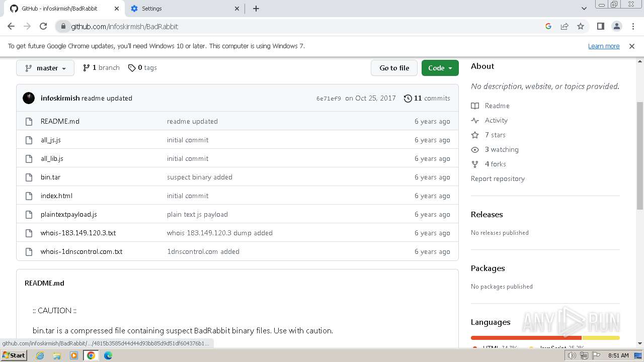
Task: Open '1dnscontrol.com added' commit message
Action: [x=203, y=251]
